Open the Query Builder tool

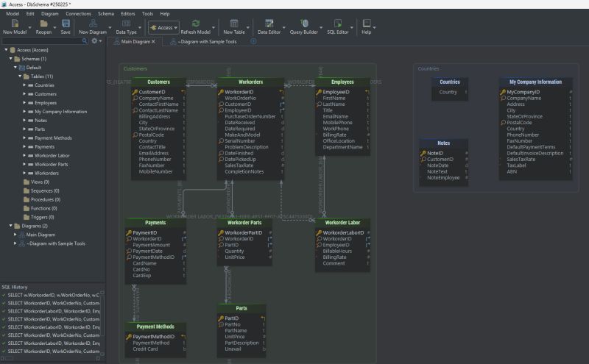click(304, 24)
